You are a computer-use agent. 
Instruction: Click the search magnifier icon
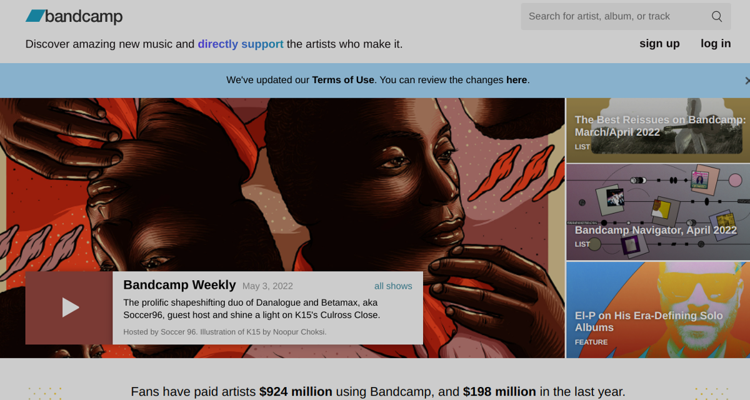pyautogui.click(x=717, y=16)
